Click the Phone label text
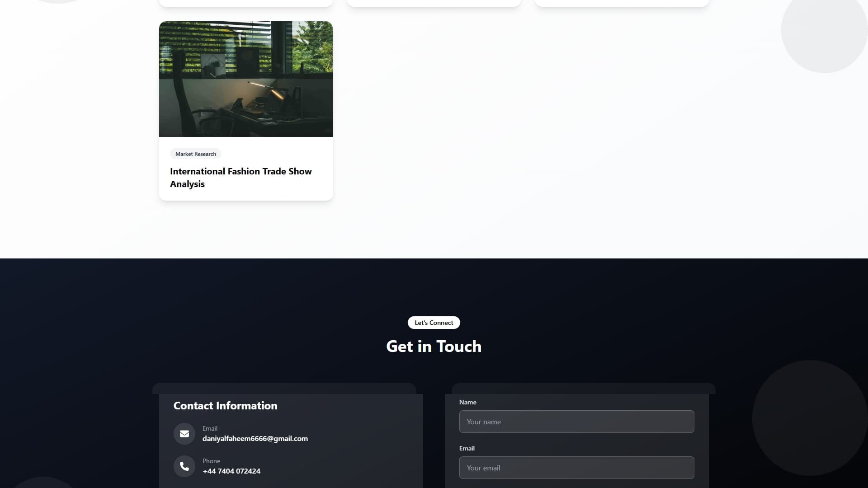Image resolution: width=868 pixels, height=488 pixels. [x=212, y=461]
